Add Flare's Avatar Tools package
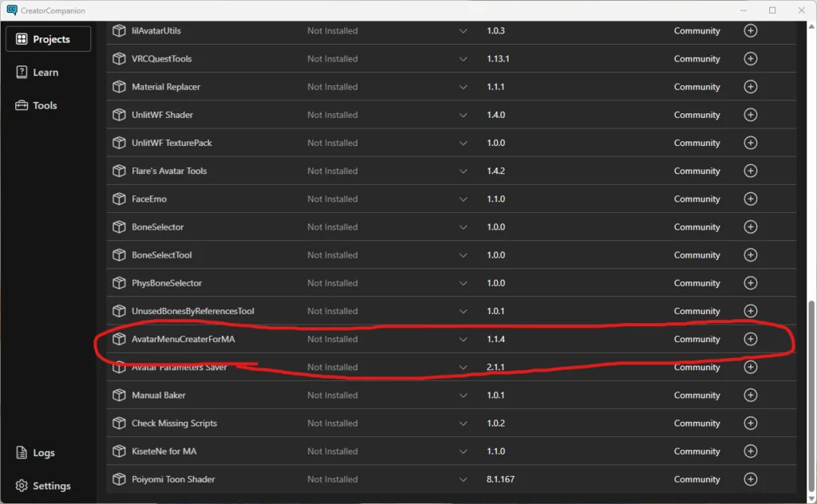Image resolution: width=817 pixels, height=504 pixels. click(750, 171)
